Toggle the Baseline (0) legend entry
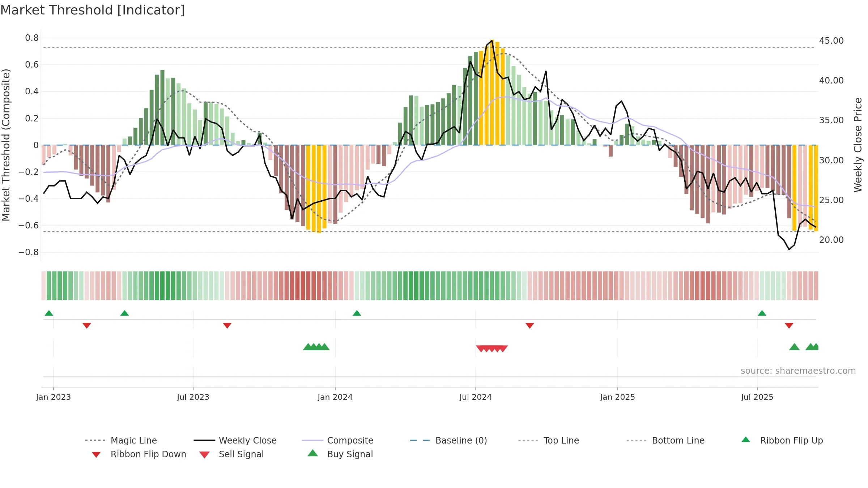 [448, 440]
